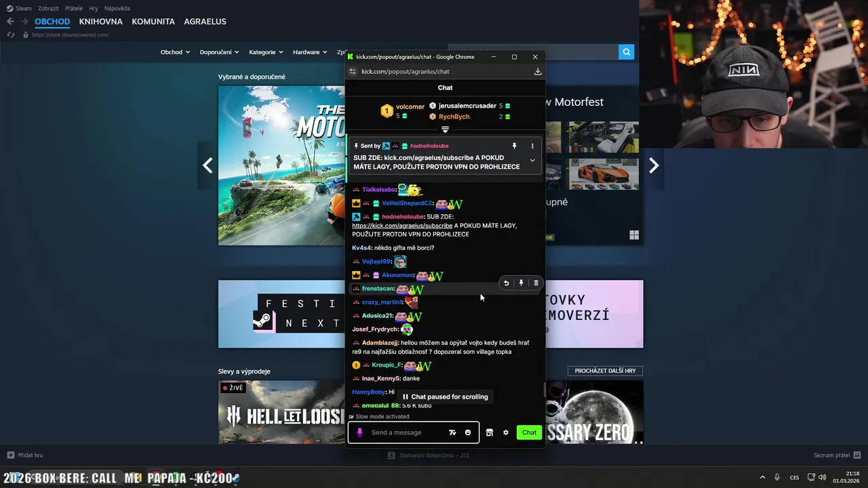The height and width of the screenshot is (488, 868).
Task: Open username Josef_Frydrych in chat
Action: [x=375, y=329]
